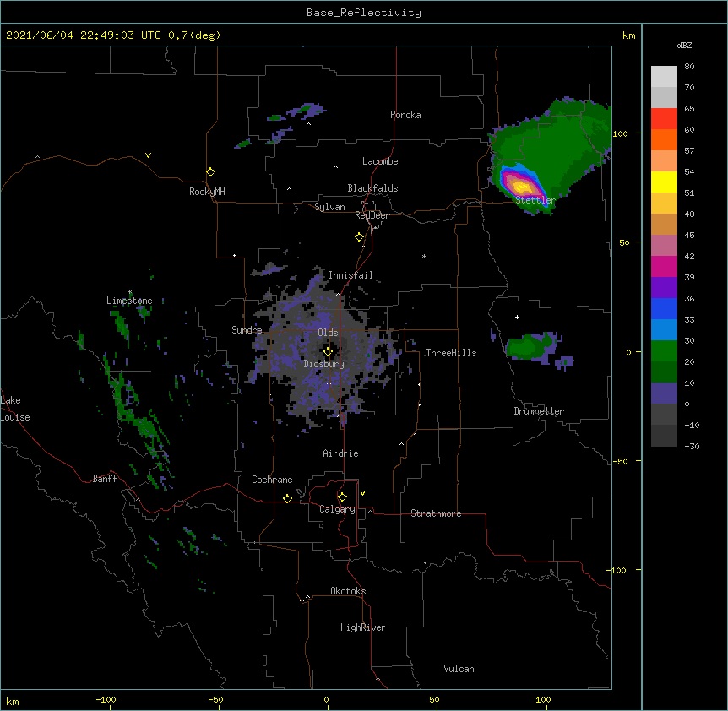728x711 pixels.
Task: Click the yellow diamond marker above RockyMH
Action: point(210,172)
